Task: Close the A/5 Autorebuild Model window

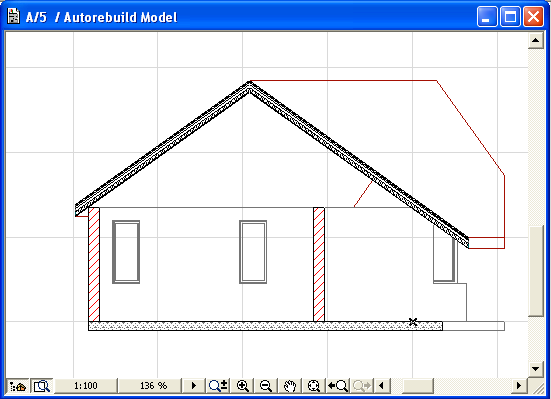Action: 533,17
